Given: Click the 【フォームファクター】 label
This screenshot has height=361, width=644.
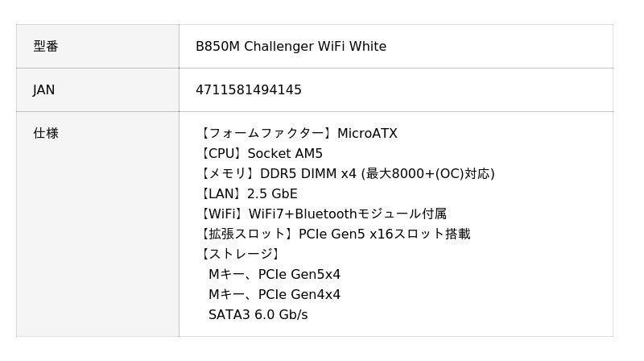Looking at the screenshot, I should pyautogui.click(x=266, y=134).
